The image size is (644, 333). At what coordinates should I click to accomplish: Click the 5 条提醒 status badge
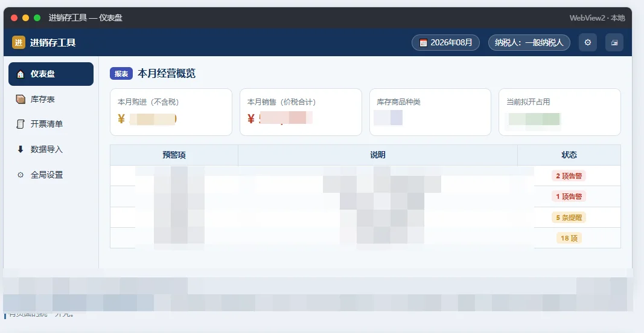pyautogui.click(x=569, y=218)
